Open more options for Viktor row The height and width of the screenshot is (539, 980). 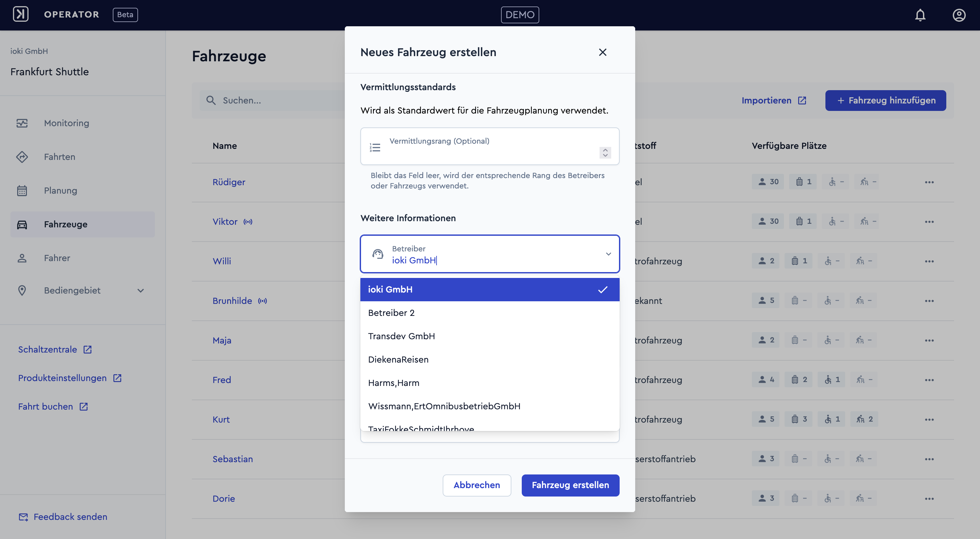929,222
